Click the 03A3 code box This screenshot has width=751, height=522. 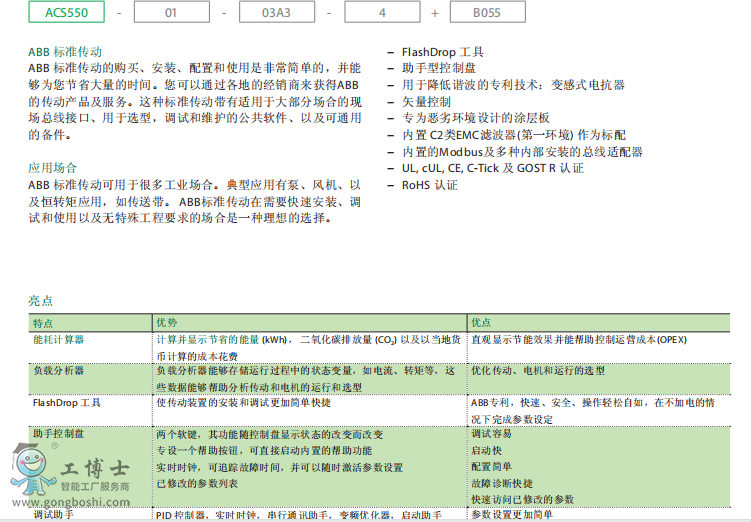[x=273, y=13]
